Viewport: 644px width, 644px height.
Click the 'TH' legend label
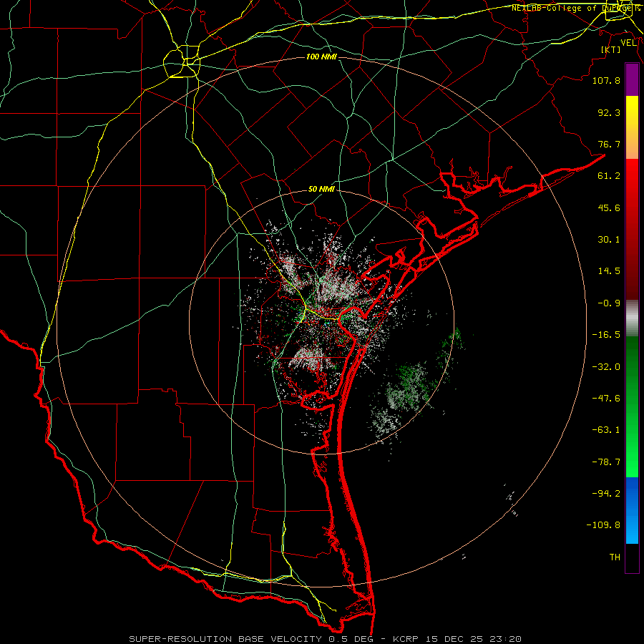[615, 557]
